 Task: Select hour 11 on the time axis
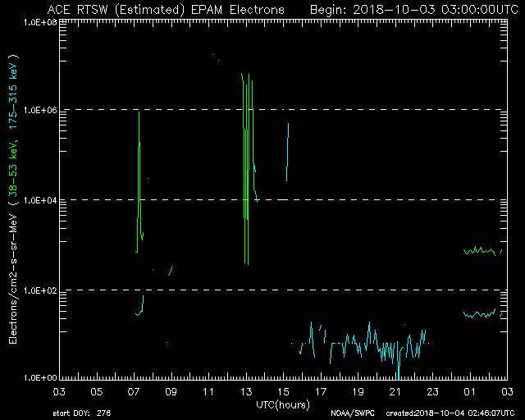[208, 392]
